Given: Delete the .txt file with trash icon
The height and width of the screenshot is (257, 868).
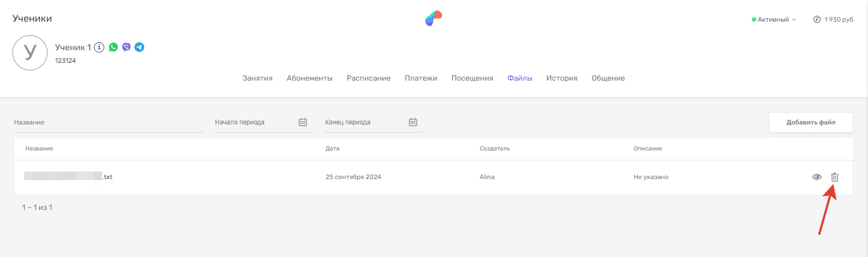Looking at the screenshot, I should [835, 177].
